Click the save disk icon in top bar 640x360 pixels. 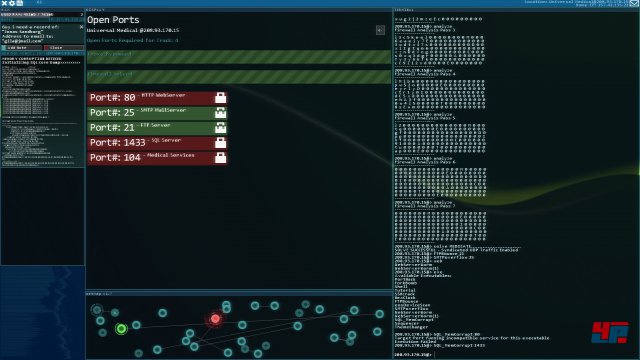19,3
